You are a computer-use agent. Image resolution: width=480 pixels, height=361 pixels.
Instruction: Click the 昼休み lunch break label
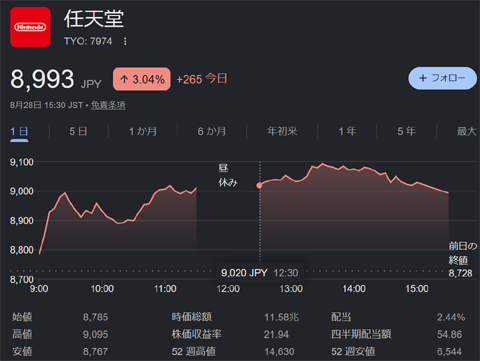[228, 175]
